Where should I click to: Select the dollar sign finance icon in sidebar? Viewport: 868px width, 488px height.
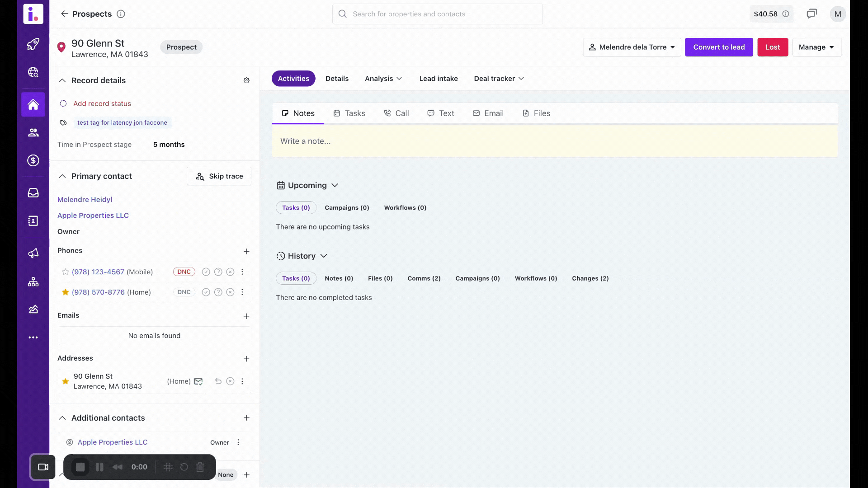tap(33, 160)
